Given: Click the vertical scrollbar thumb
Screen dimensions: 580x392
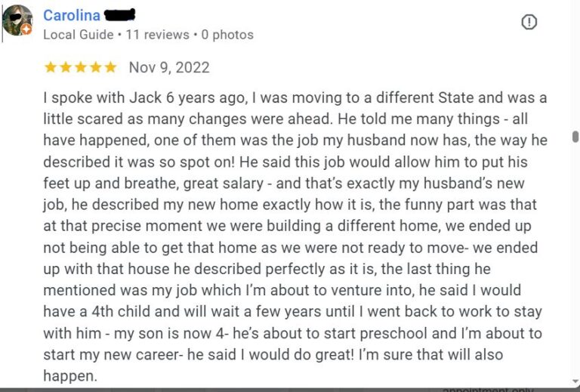Looking at the screenshot, I should tap(575, 137).
